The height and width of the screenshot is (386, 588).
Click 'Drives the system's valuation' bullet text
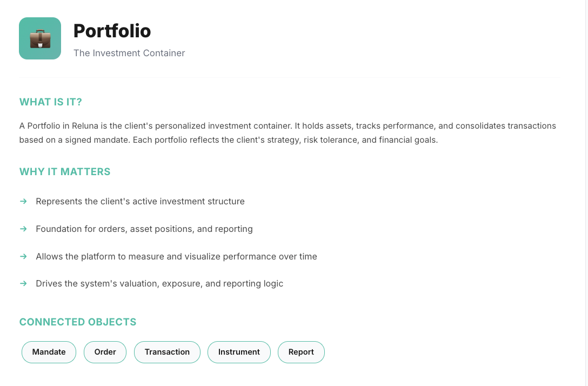click(x=159, y=283)
